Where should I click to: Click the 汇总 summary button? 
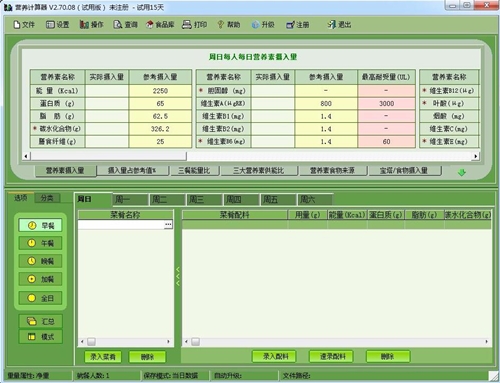tap(40, 321)
